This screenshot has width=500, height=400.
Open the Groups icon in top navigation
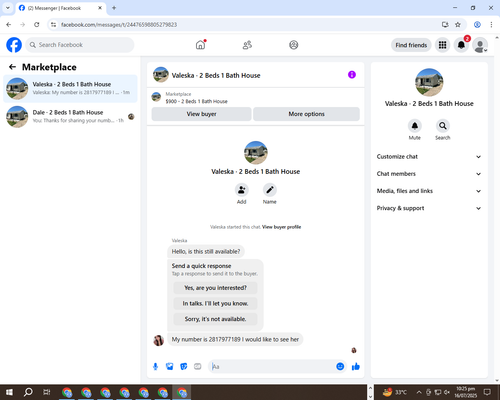294,45
